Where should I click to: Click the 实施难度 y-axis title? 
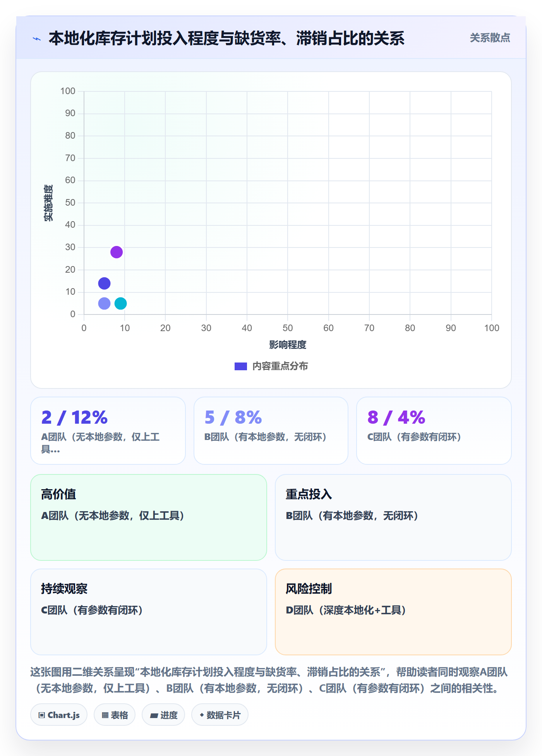click(48, 203)
